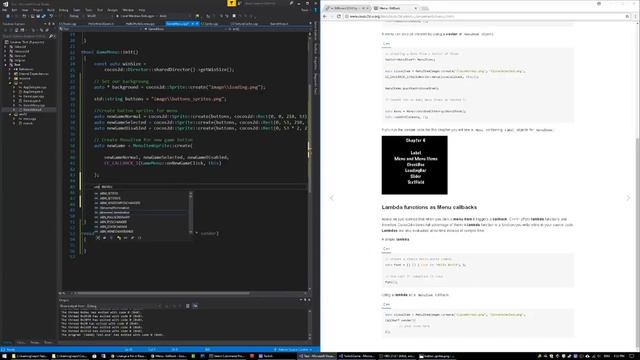
Task: Toggle Word Wrap in the Output toolbar
Action: pyautogui.click(x=195, y=306)
